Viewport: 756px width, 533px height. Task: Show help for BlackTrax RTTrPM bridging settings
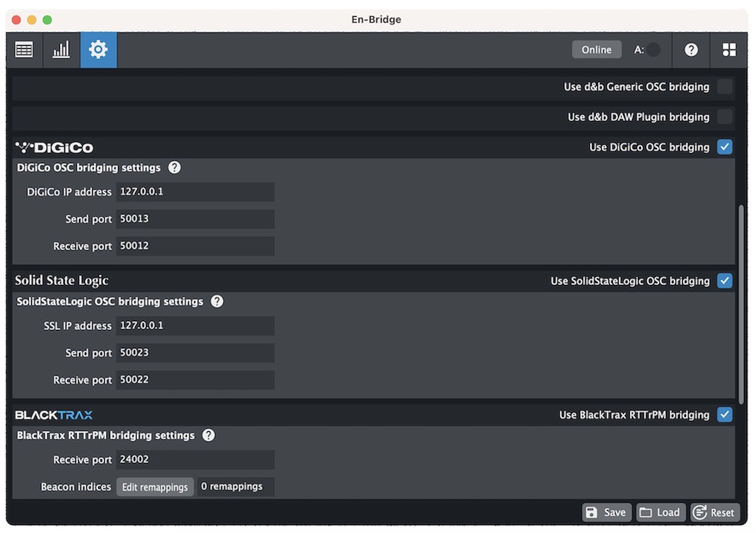pyautogui.click(x=209, y=436)
